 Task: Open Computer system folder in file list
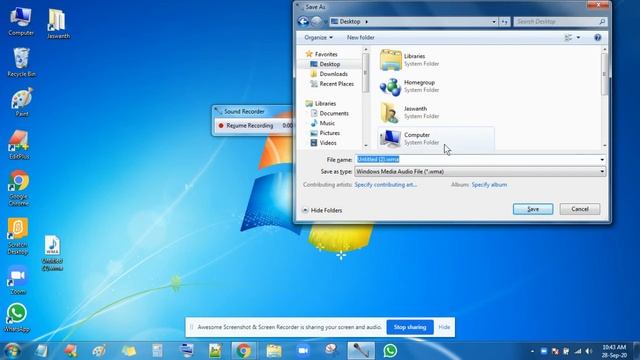click(436, 138)
